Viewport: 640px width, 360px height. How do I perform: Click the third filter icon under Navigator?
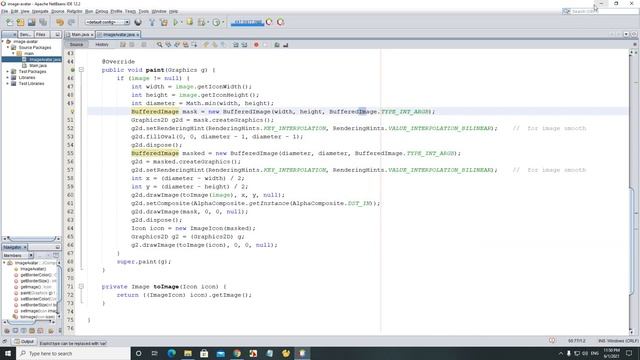(x=23, y=331)
